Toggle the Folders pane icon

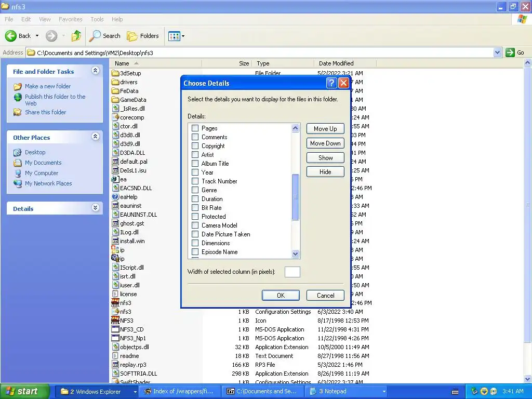132,36
